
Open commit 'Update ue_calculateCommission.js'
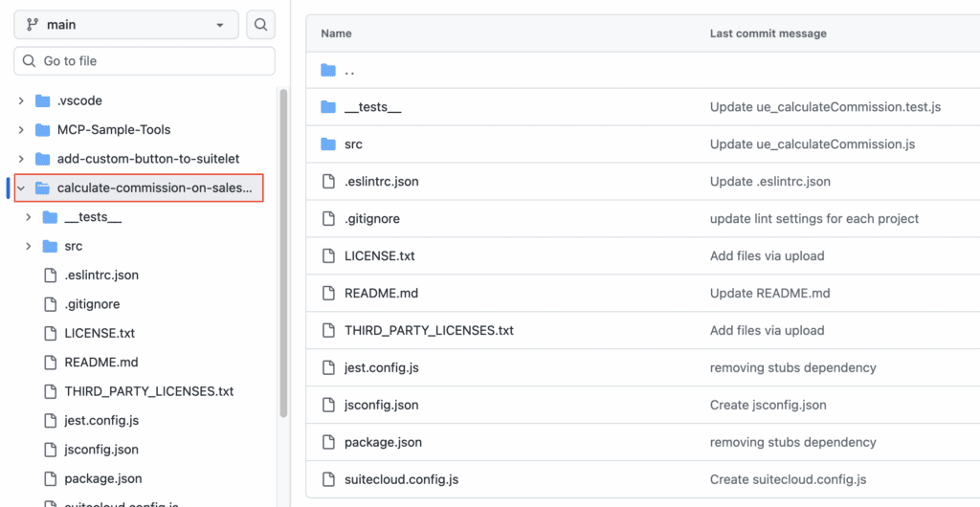(x=812, y=144)
